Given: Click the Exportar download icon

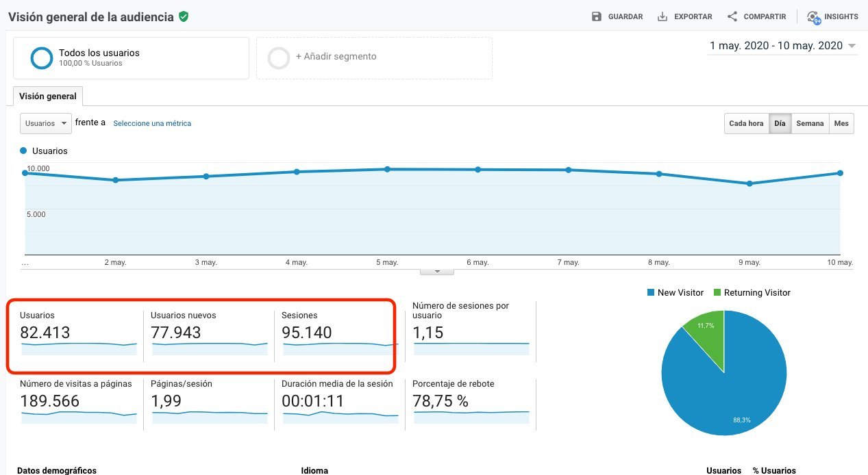Looking at the screenshot, I should (662, 16).
